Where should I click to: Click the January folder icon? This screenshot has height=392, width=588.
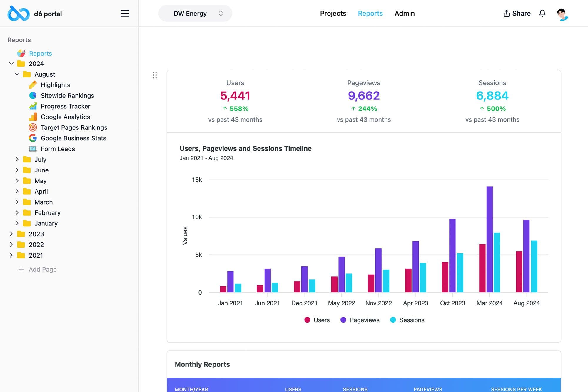[27, 223]
